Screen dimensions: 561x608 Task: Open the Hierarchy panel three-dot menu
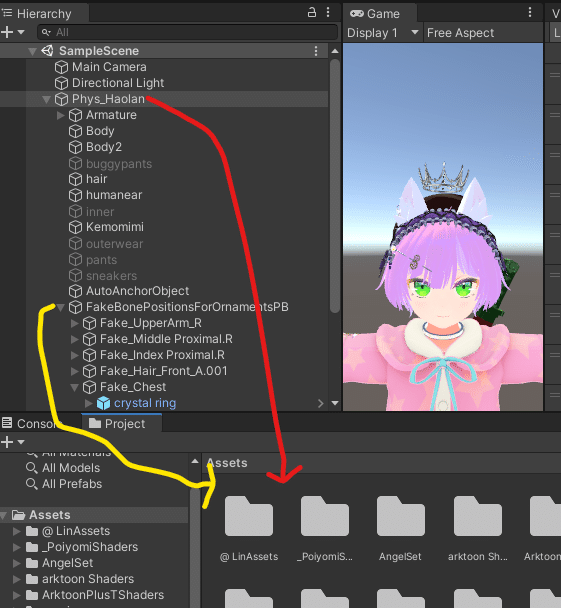328,12
